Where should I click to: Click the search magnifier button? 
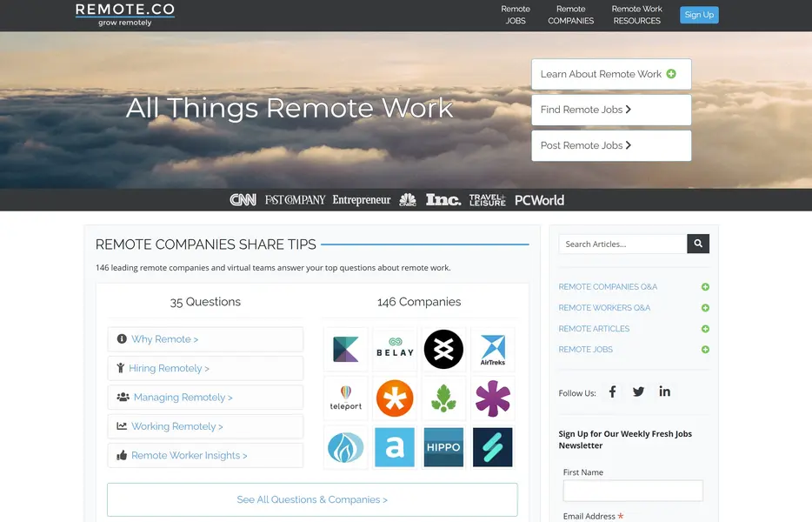tap(698, 244)
